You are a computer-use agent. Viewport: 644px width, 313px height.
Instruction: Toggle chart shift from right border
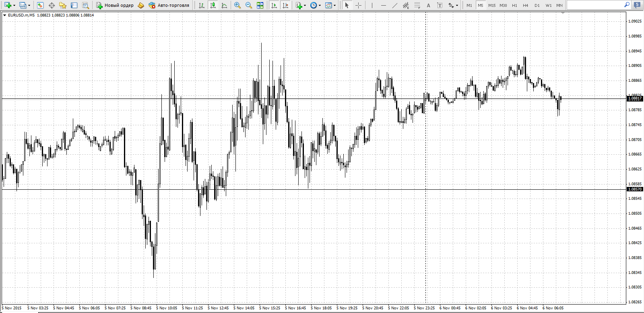[x=285, y=5]
